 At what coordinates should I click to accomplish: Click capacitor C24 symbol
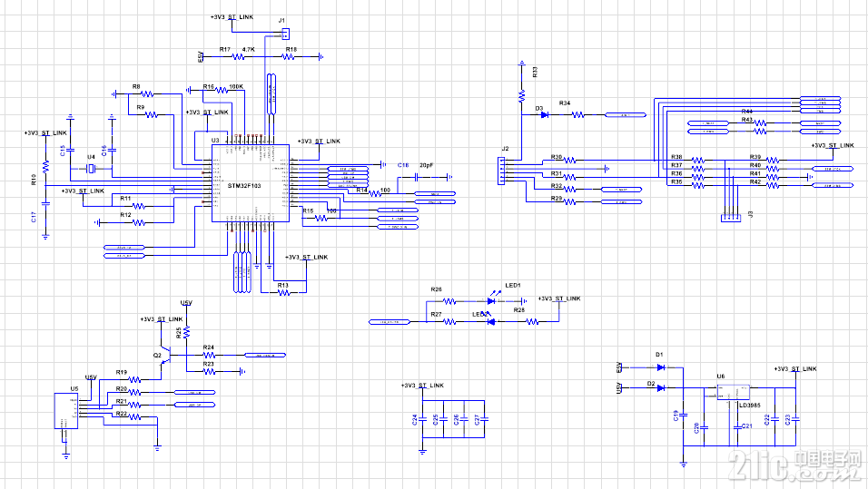tap(422, 419)
